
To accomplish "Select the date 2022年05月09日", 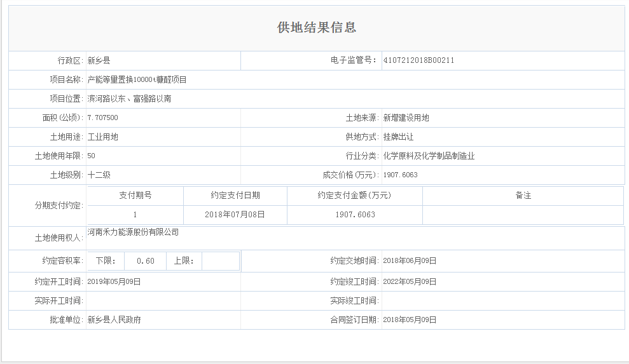I will click(x=410, y=281).
